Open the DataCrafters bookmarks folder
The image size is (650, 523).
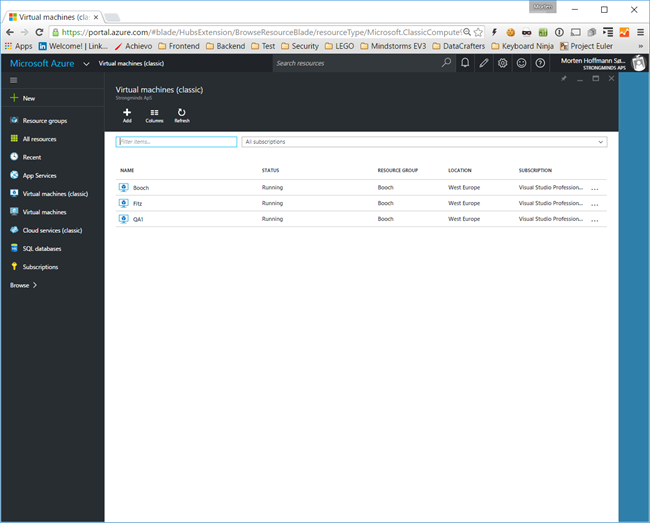click(458, 46)
